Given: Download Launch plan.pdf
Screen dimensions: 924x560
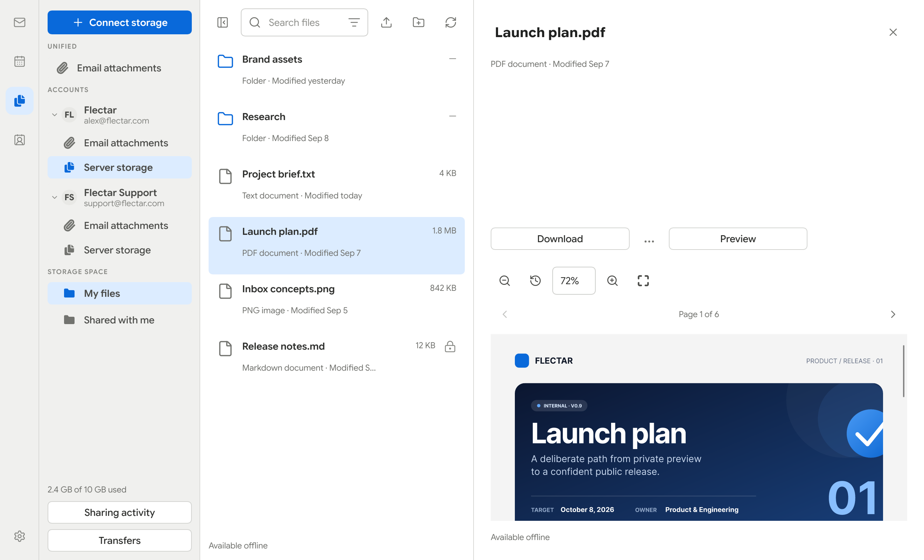Looking at the screenshot, I should 560,239.
